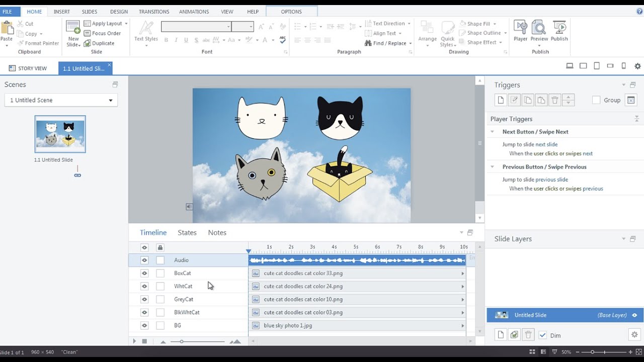
Task: Open responsive player settings gear
Action: point(637,66)
